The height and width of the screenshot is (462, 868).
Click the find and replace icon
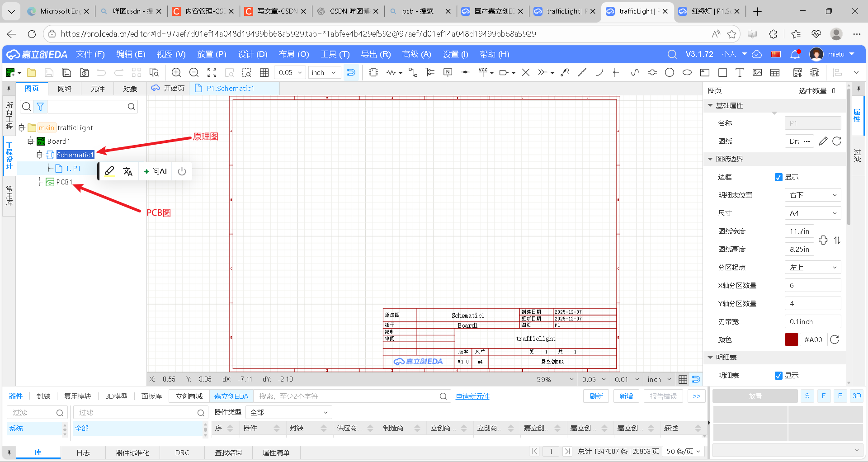[154, 73]
